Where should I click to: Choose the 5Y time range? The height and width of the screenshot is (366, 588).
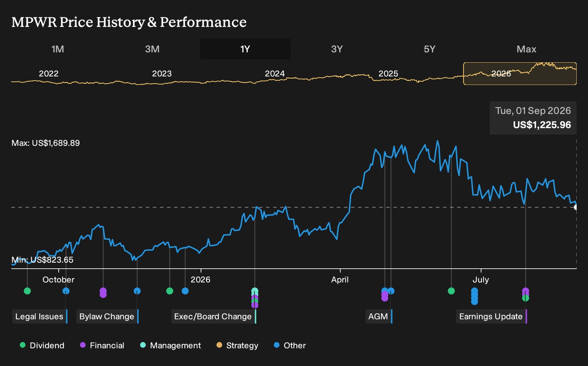click(x=430, y=49)
